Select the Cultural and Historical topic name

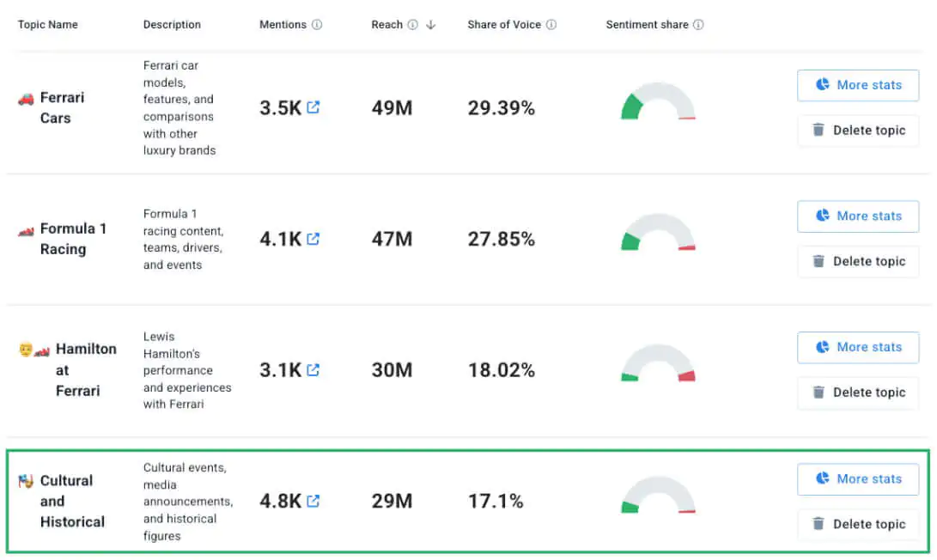(x=72, y=501)
